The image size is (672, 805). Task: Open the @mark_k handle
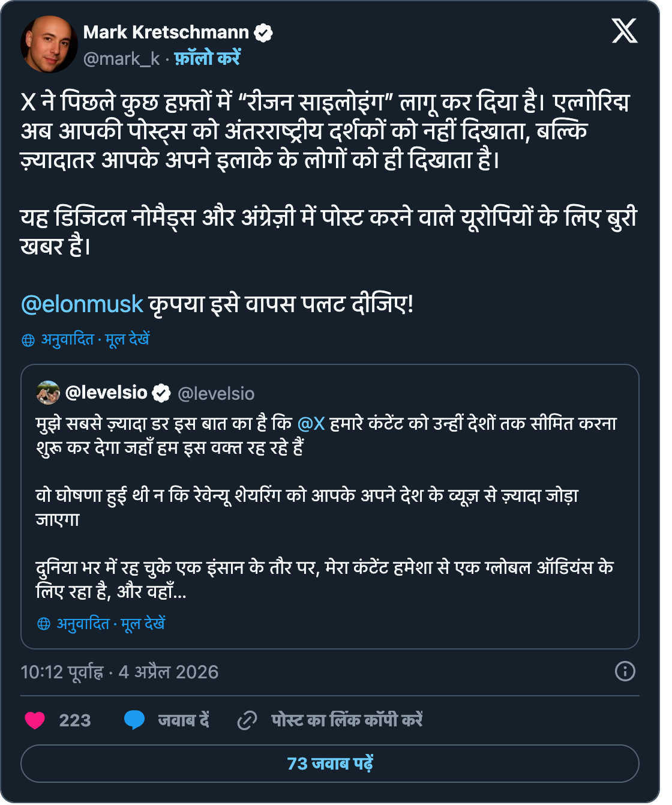pyautogui.click(x=122, y=59)
